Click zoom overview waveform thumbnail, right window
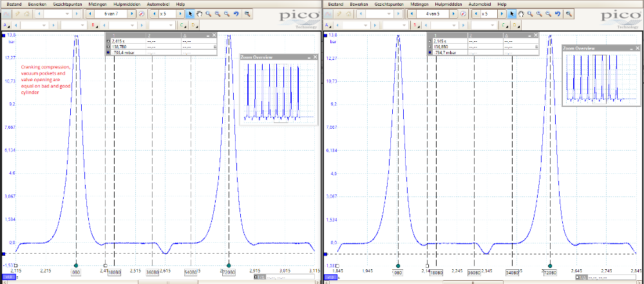Screen dimensions: 644x284 [x=601, y=78]
